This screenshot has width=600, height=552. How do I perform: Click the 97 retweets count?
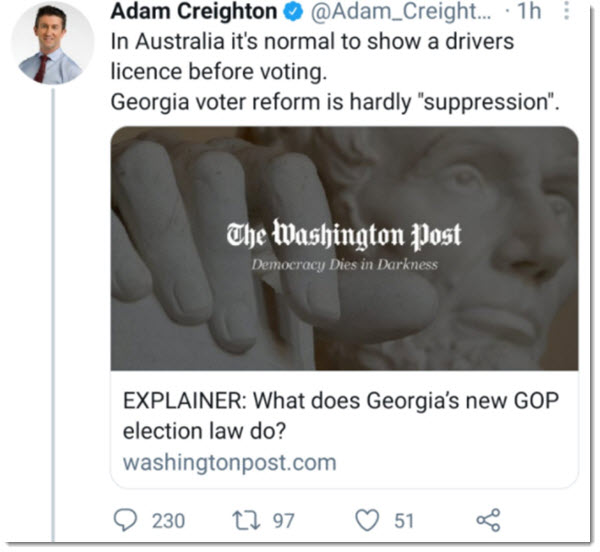tap(284, 520)
